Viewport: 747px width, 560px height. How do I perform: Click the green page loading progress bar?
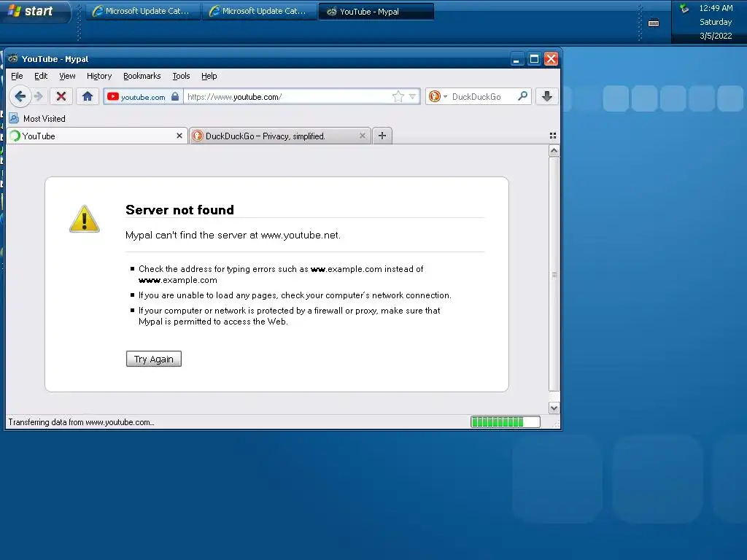[506, 422]
